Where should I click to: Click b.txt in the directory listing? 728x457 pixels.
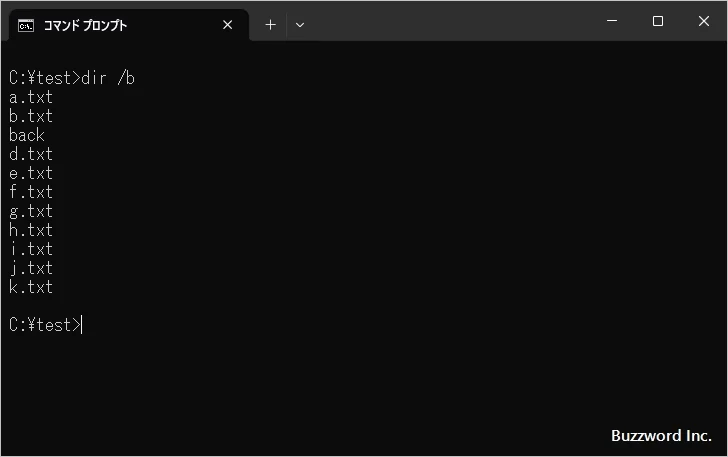pos(31,116)
